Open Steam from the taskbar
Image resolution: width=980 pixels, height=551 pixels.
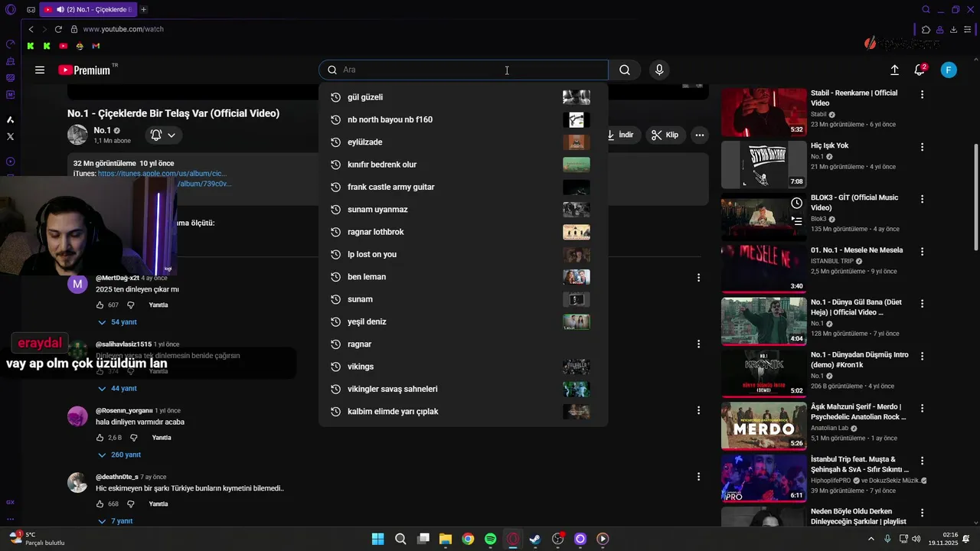535,539
